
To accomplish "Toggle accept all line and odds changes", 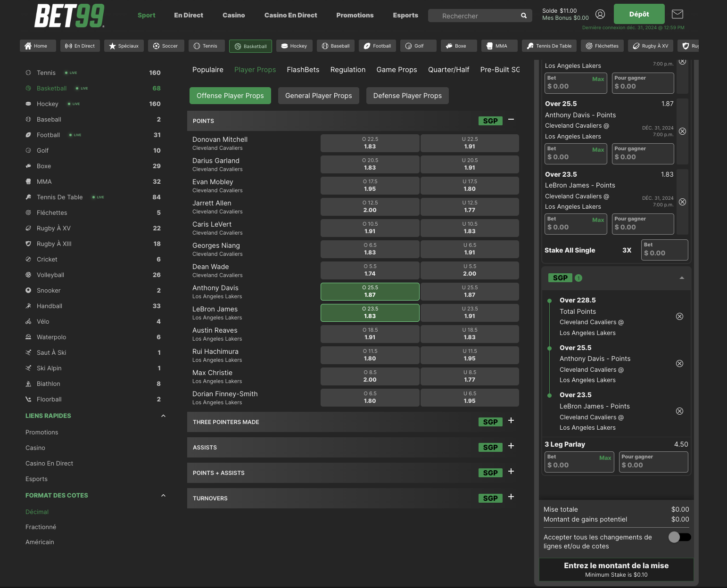I will click(x=679, y=537).
